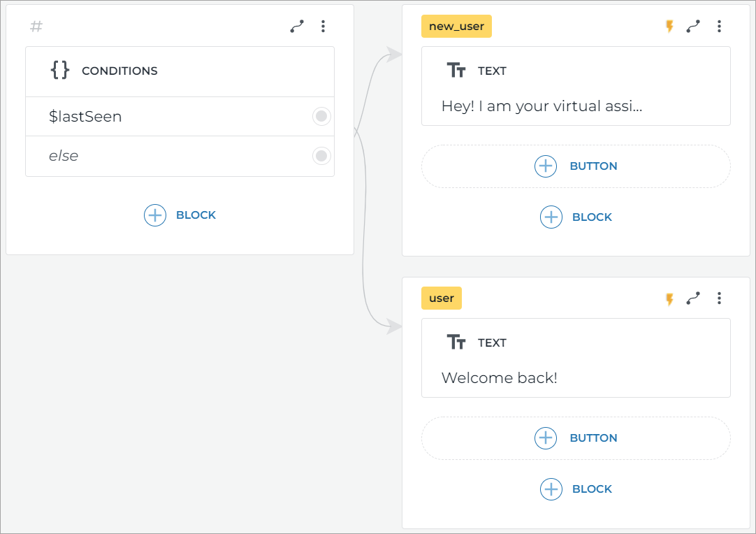Click the lightning trigger icon on the new_user block
The image size is (756, 534).
669,26
